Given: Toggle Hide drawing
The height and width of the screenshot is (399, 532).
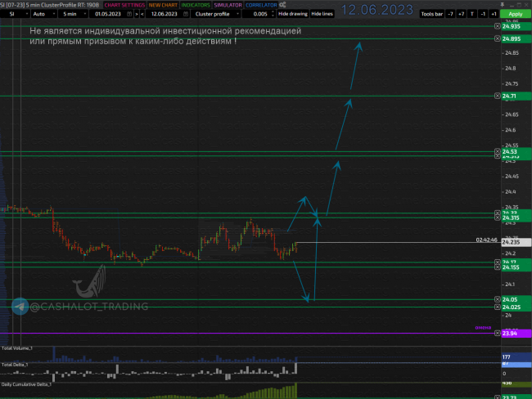Looking at the screenshot, I should (292, 14).
